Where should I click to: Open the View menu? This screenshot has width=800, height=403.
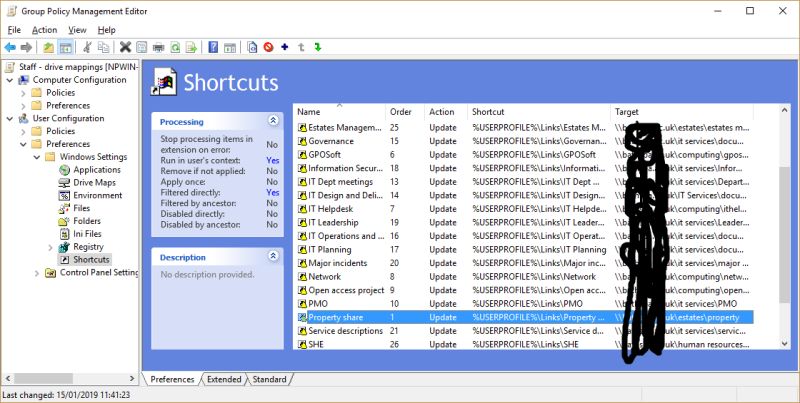click(x=77, y=30)
